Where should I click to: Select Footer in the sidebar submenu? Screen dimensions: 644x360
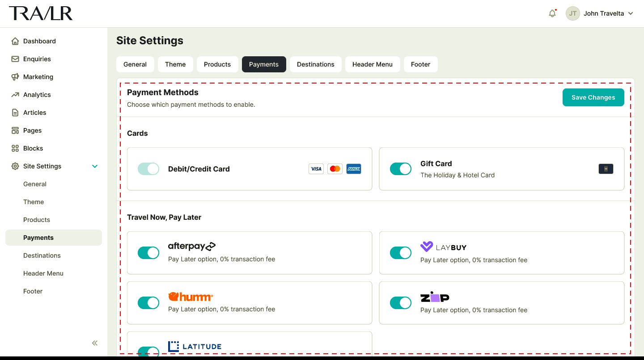(54, 291)
